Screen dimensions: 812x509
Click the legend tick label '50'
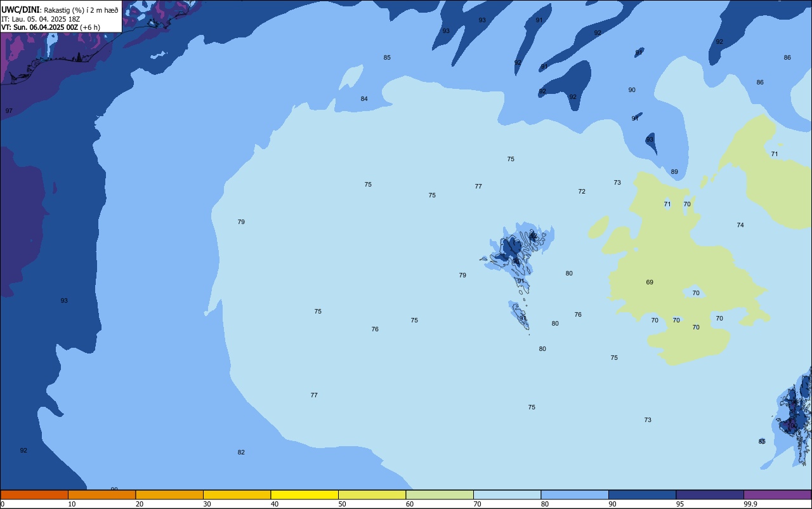pyautogui.click(x=342, y=504)
